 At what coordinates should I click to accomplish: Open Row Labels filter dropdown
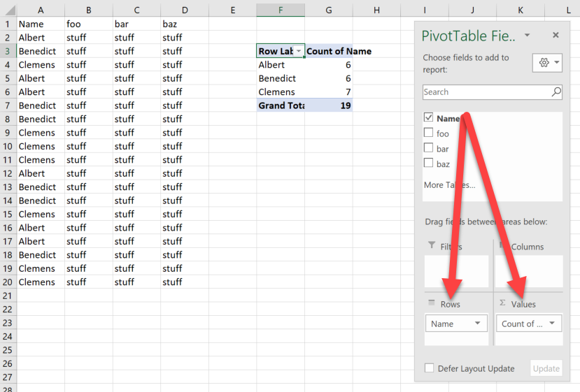coord(299,51)
